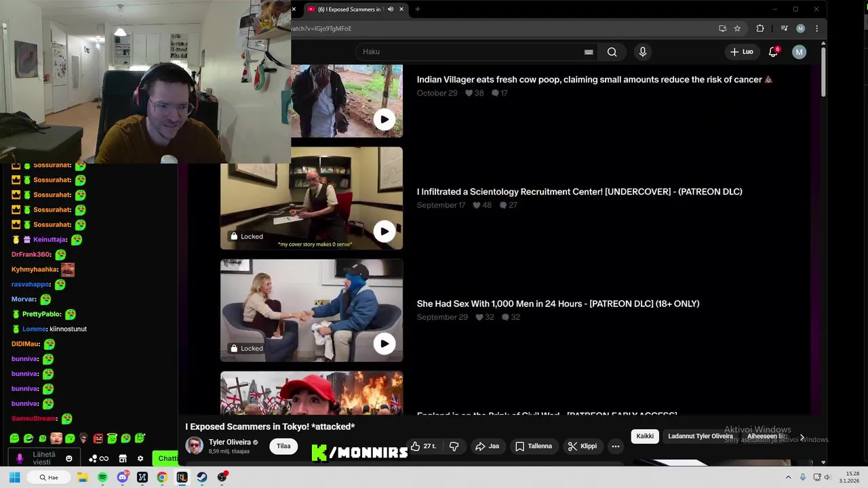Open Chrome extensions puzzle icon
Image resolution: width=868 pixels, height=488 pixels.
coord(759,28)
